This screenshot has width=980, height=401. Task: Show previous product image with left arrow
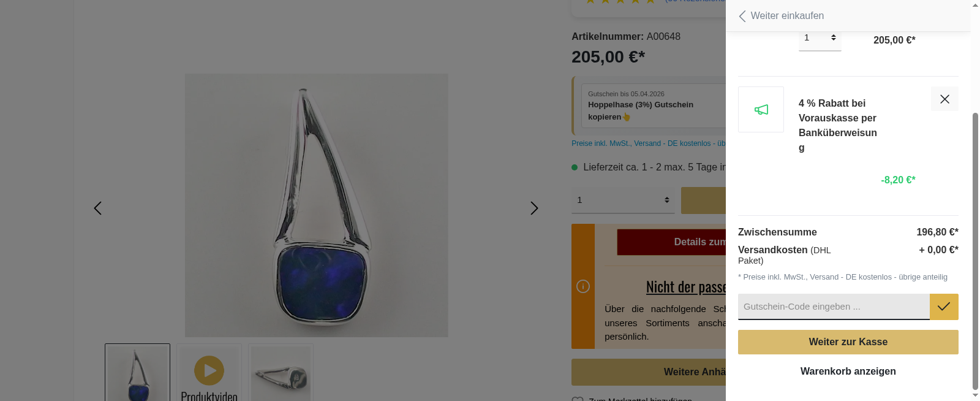[97, 208]
